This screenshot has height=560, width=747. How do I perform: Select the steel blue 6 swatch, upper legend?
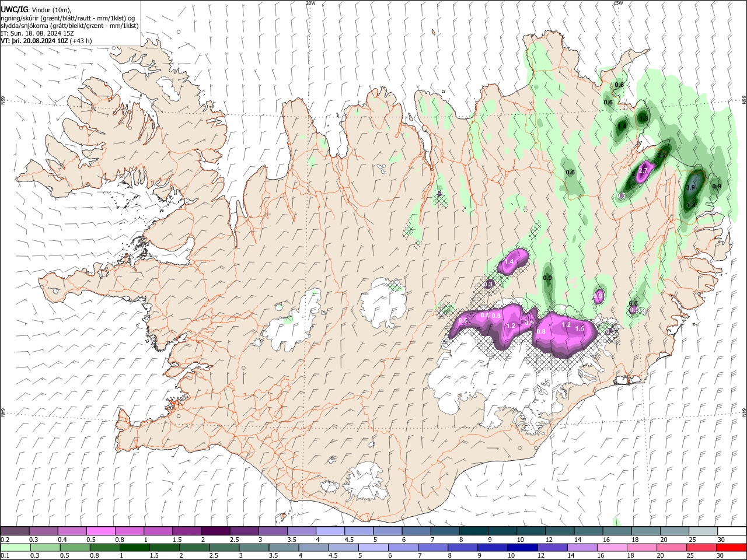416,531
